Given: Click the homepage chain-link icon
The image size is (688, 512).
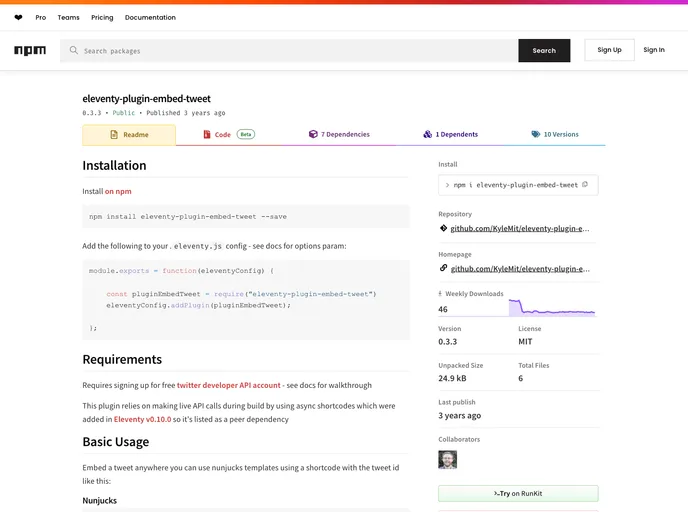Looking at the screenshot, I should coord(443,268).
